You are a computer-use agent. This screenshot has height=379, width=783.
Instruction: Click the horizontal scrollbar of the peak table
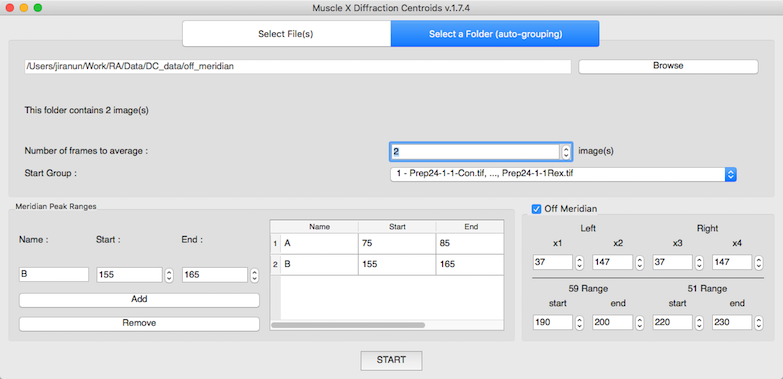tap(348, 325)
